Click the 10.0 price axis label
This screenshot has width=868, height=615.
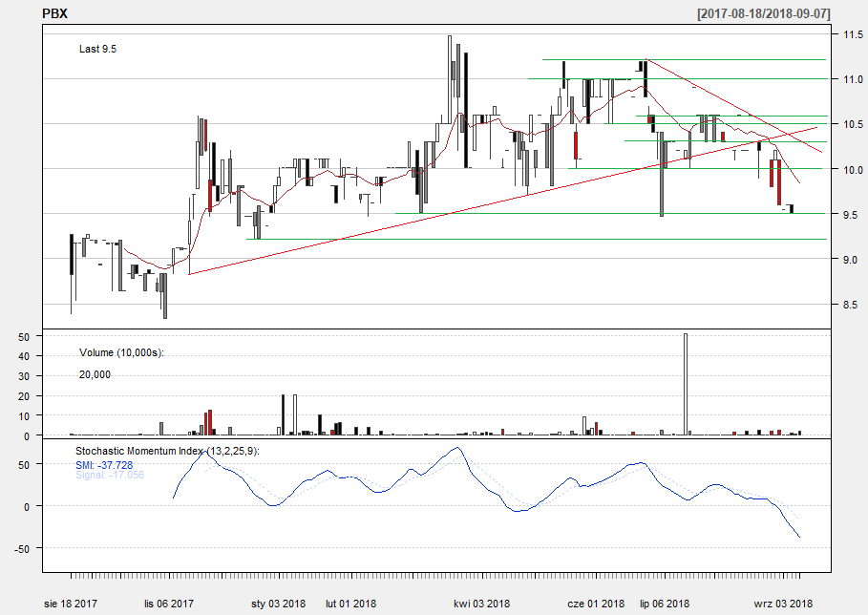pos(853,170)
